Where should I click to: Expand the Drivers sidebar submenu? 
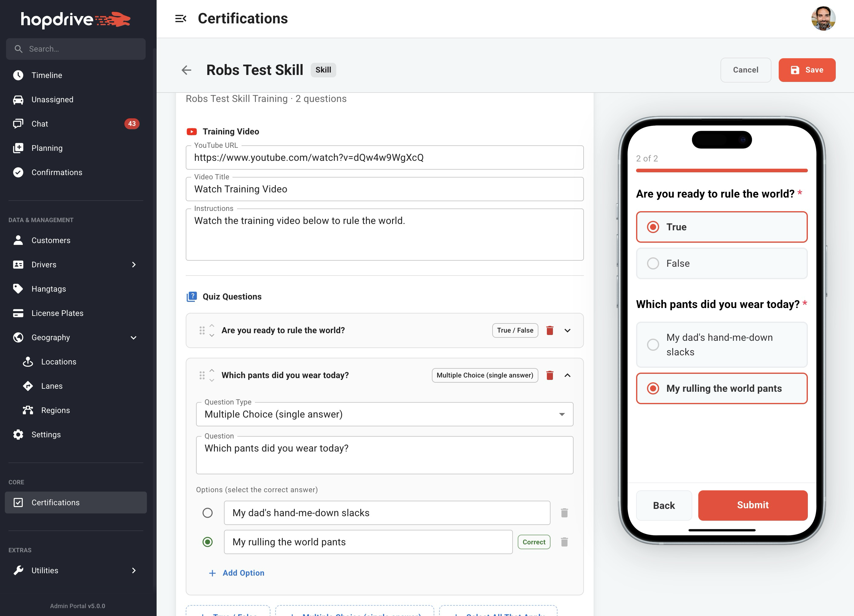point(134,265)
